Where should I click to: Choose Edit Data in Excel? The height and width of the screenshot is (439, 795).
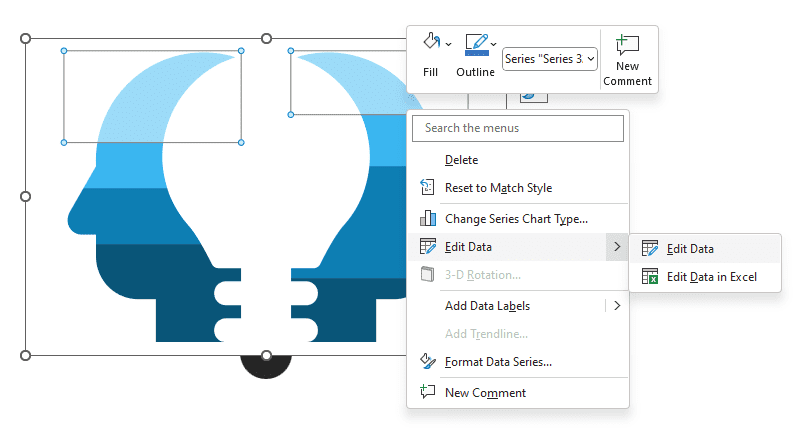(705, 277)
